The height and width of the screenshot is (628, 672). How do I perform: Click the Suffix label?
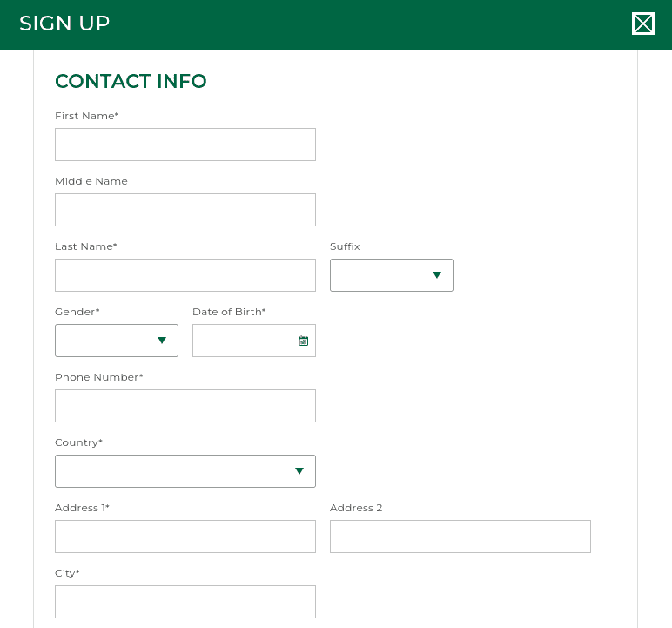click(x=345, y=246)
